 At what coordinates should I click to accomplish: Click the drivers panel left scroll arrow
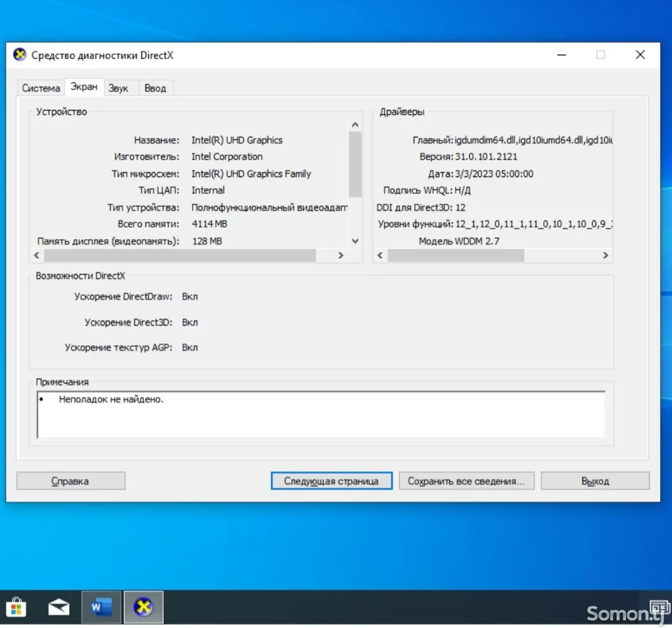click(x=380, y=255)
